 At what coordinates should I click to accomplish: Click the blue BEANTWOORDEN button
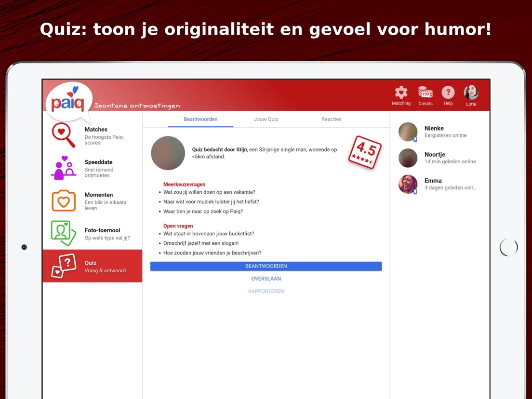click(266, 266)
